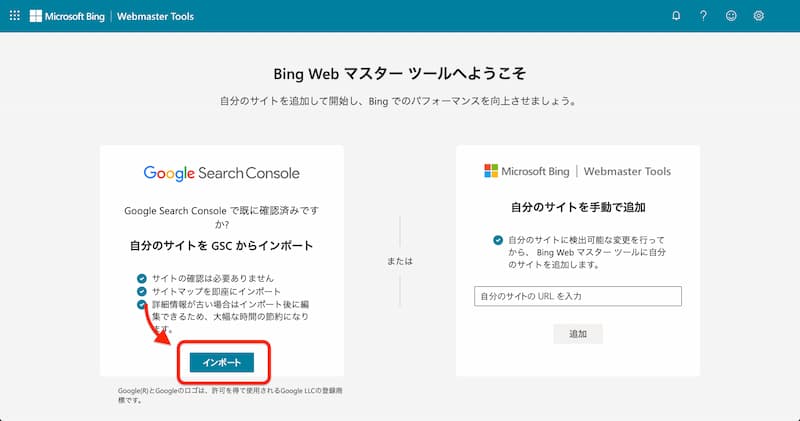Open the help question mark icon

(x=704, y=16)
